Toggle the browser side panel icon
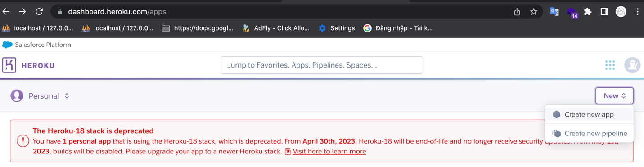Viewport: 644px width, 167px height. click(604, 12)
